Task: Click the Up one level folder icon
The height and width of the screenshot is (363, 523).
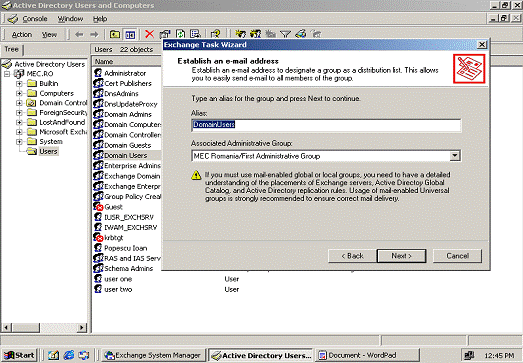Action: (115, 34)
